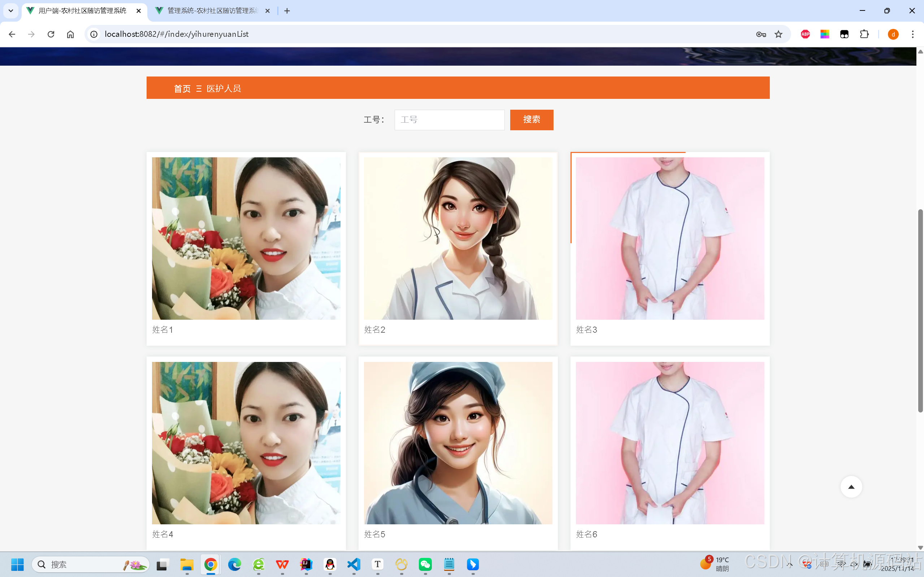Image resolution: width=924 pixels, height=577 pixels.
Task: Open the photo of 姓名6
Action: (670, 443)
